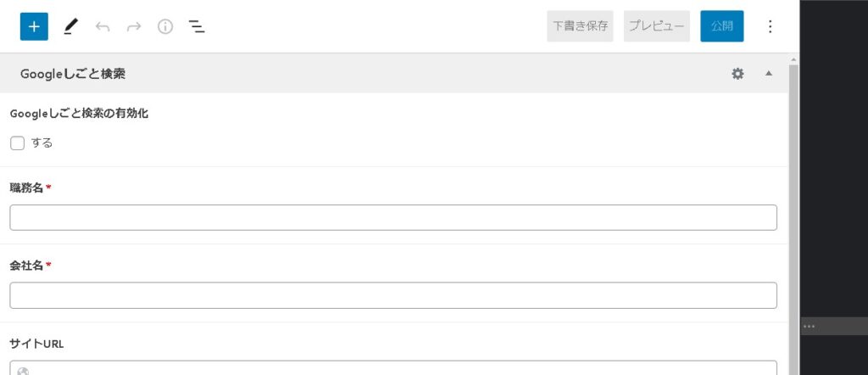
Task: Open content info circle icon
Action: pyautogui.click(x=165, y=26)
